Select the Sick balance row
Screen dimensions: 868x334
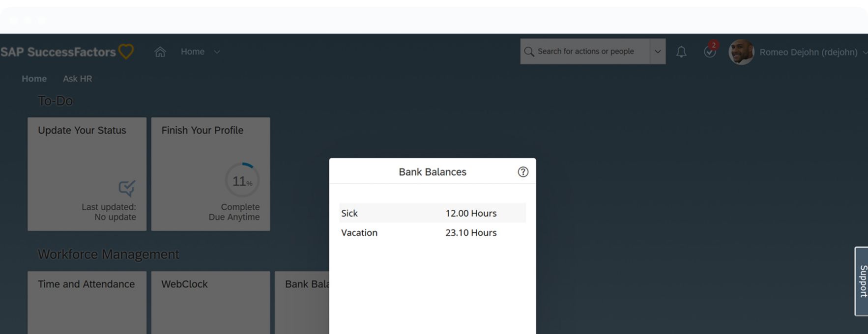tap(432, 213)
